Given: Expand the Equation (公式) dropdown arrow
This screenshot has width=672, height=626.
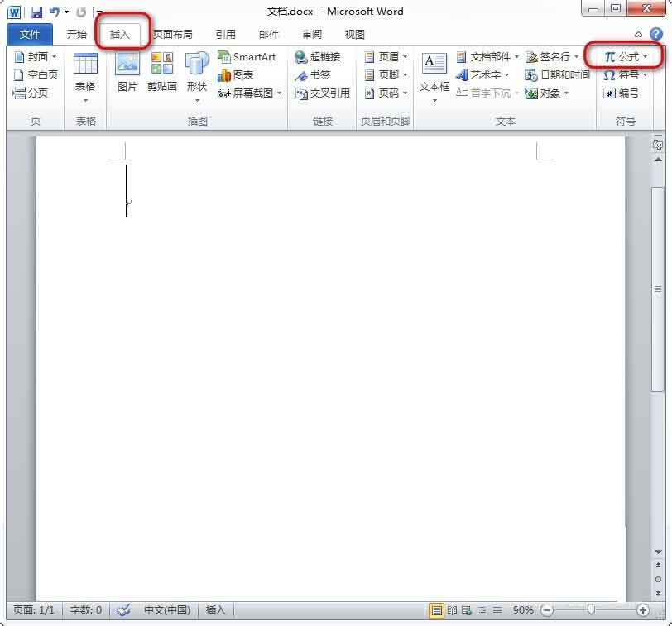Looking at the screenshot, I should tap(645, 56).
